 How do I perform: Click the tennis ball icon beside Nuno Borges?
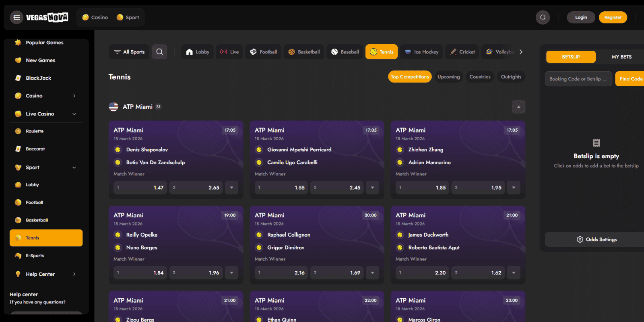pos(118,248)
